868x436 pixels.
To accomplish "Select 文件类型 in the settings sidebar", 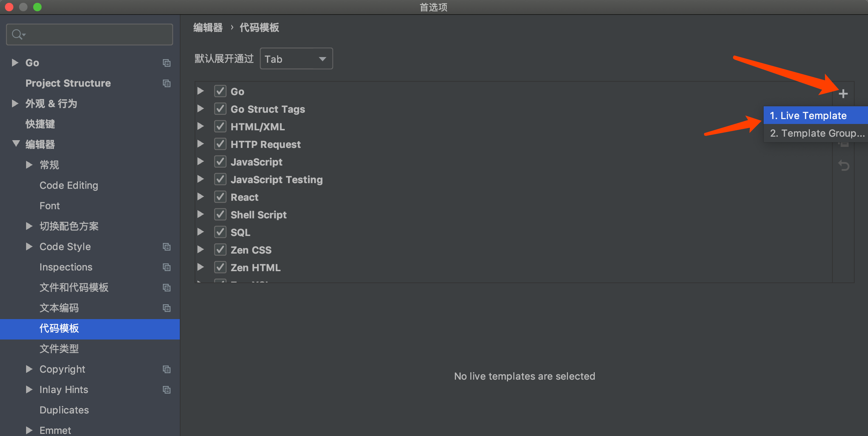I will (x=59, y=349).
